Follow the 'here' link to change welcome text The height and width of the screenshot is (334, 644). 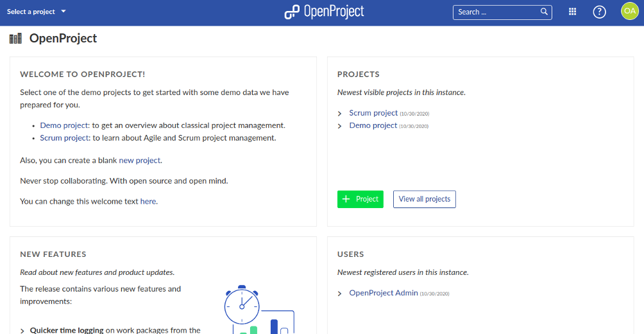click(148, 202)
